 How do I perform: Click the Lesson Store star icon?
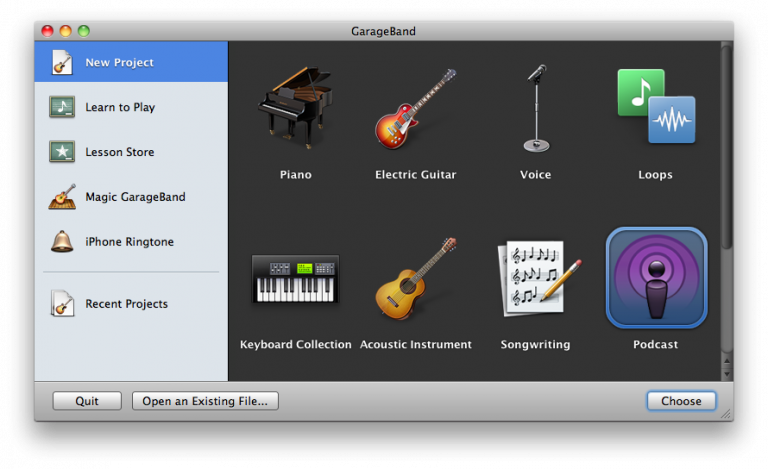point(62,152)
